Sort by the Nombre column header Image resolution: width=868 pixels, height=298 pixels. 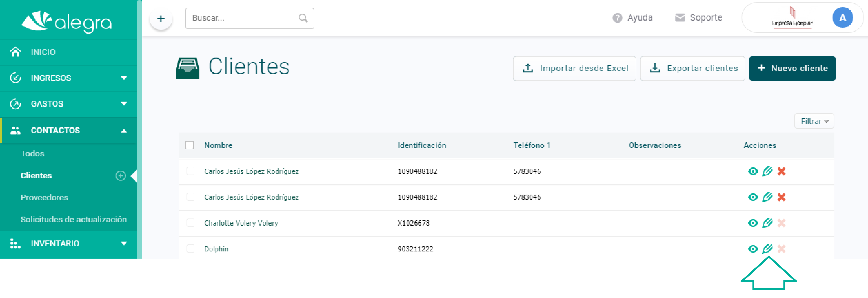tap(218, 145)
